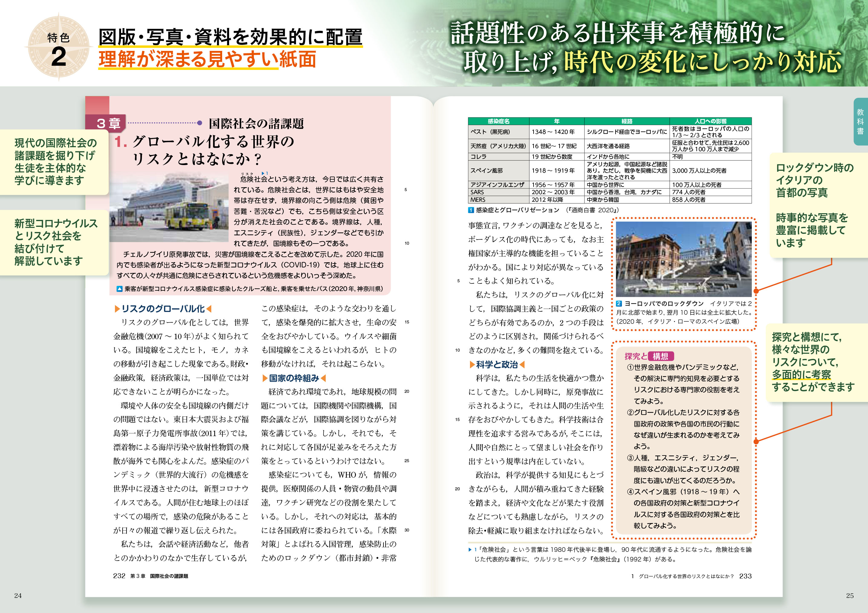Select the heading 国家の枠組み
The image size is (868, 613).
(x=294, y=378)
